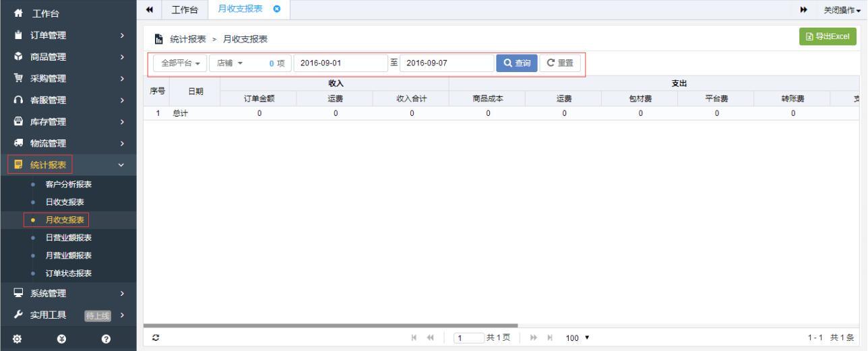Click the 平台费 column header
Screen dimensions: 868x351
716,98
